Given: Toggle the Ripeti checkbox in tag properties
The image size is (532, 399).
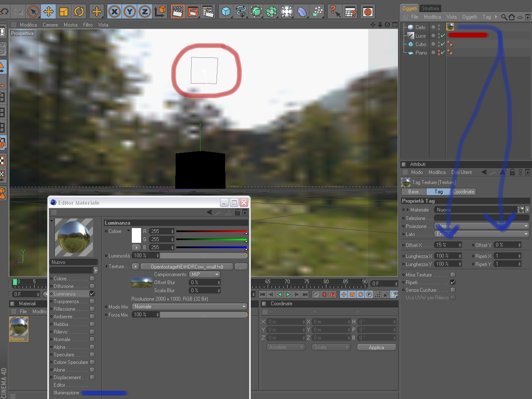Looking at the screenshot, I should [x=453, y=282].
